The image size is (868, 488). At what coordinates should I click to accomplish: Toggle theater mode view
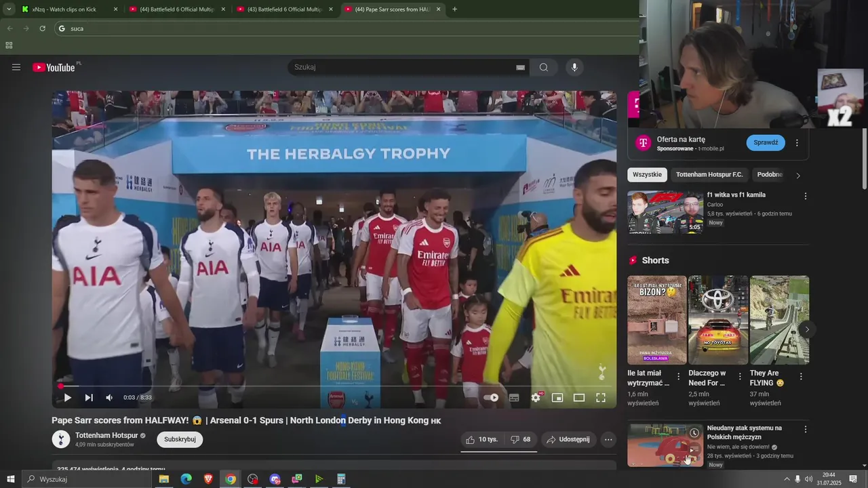(x=579, y=398)
